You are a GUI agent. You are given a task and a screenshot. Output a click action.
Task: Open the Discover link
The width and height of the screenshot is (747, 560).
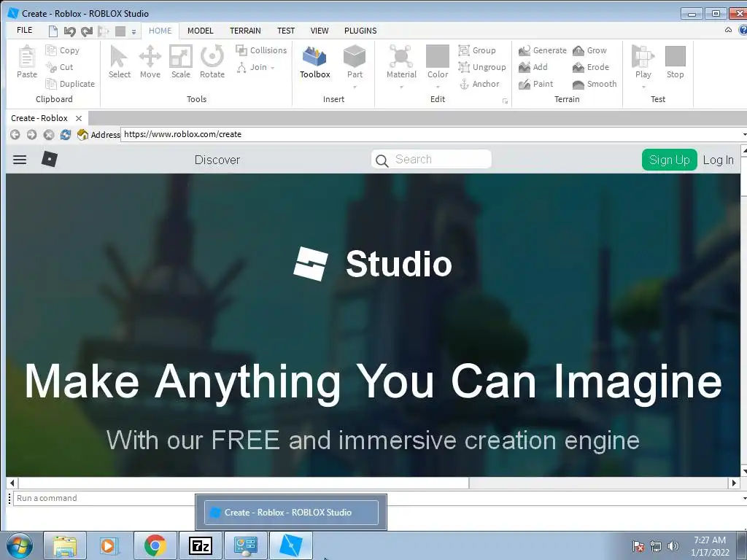point(217,160)
